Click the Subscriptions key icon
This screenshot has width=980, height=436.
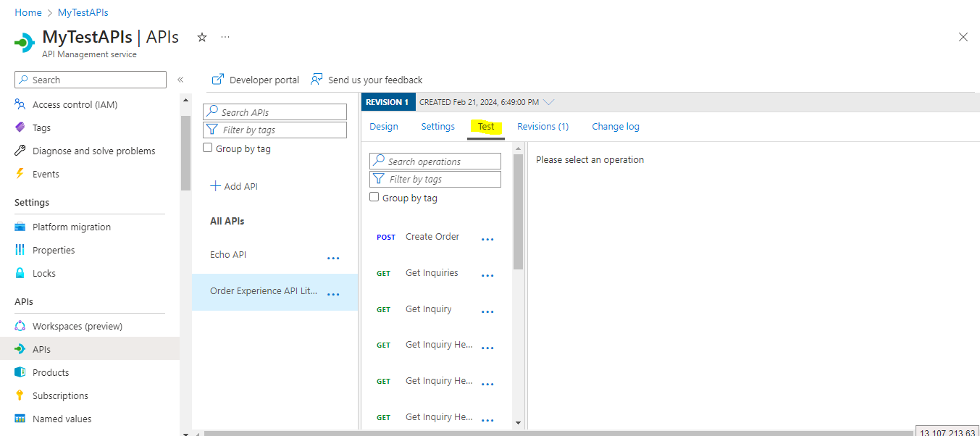pyautogui.click(x=20, y=395)
